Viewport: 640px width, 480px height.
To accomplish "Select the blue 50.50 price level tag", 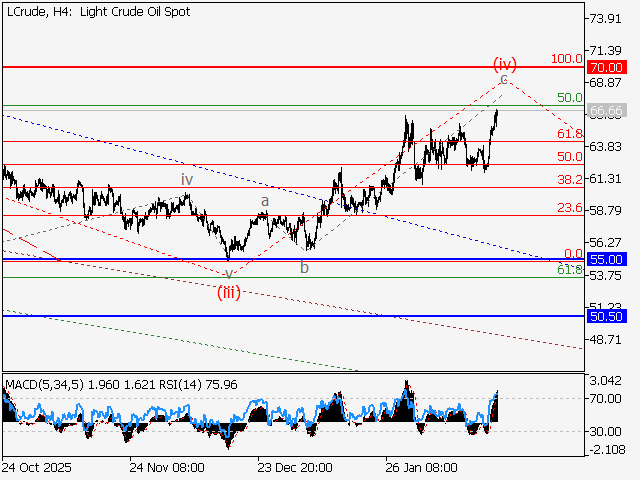I will 606,315.
